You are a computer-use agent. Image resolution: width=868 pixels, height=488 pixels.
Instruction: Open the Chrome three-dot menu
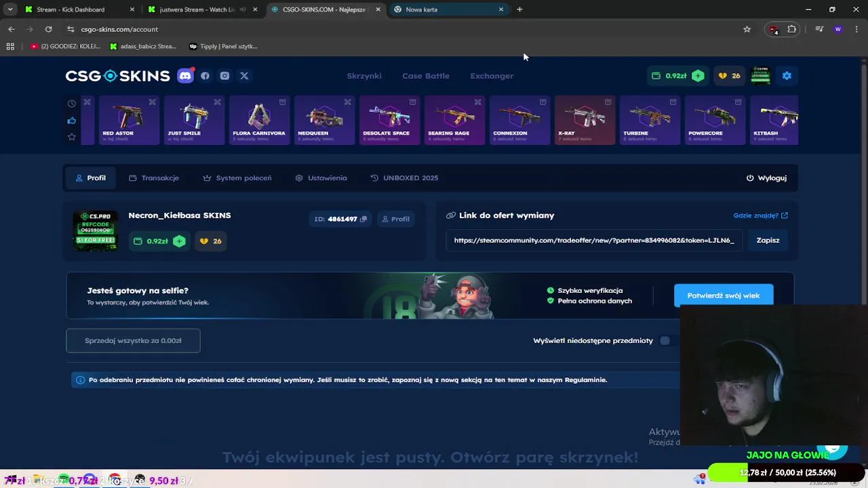[856, 29]
